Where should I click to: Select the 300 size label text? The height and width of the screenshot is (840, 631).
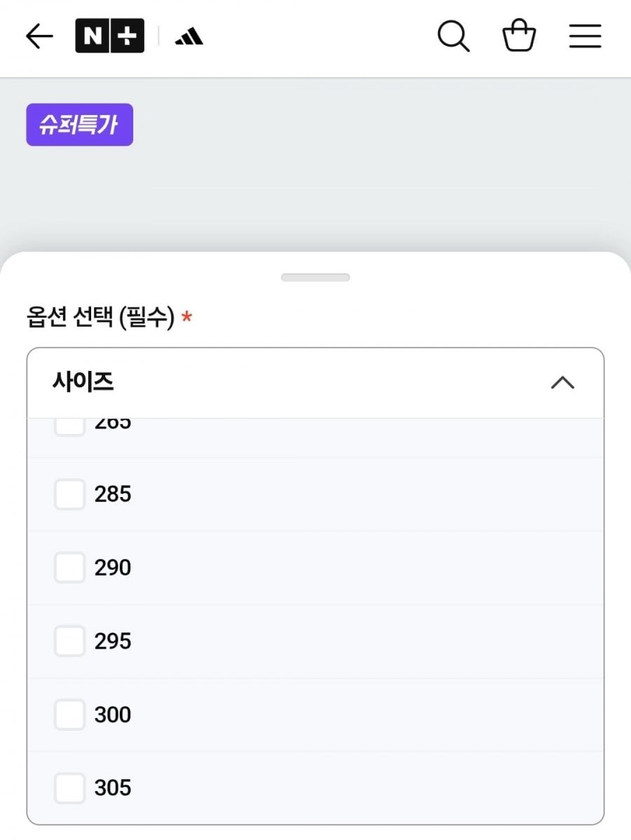point(112,714)
